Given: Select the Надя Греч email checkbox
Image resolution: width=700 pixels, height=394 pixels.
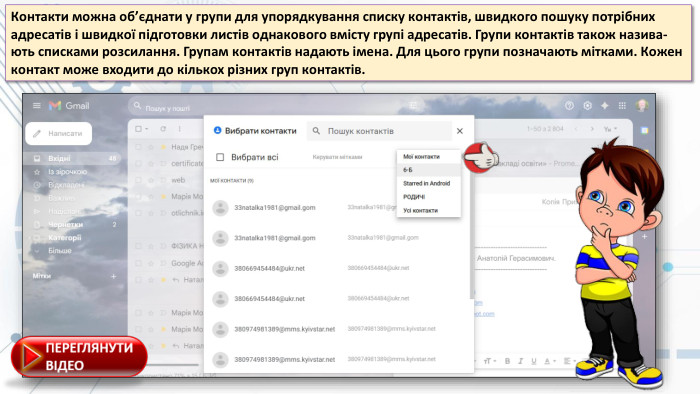Looking at the screenshot, I should point(138,147).
